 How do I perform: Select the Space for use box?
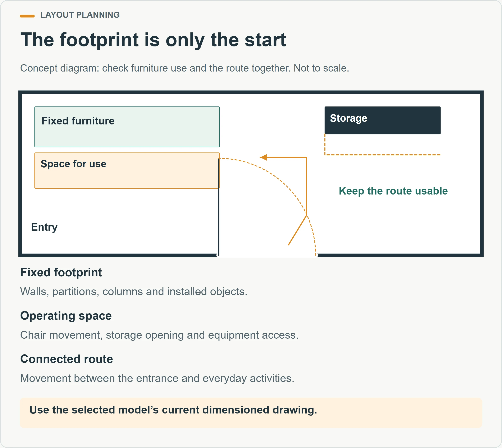[x=127, y=171]
